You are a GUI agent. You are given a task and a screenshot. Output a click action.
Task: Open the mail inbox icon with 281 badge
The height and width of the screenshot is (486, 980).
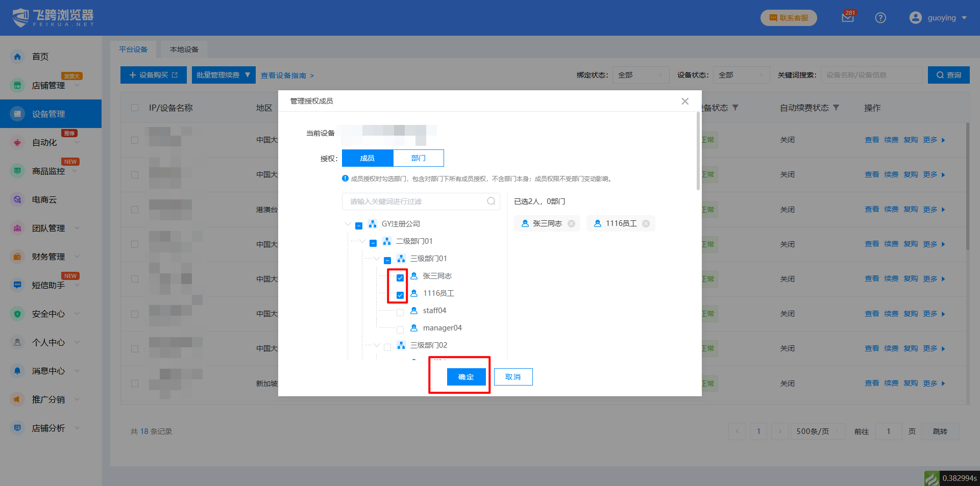click(x=847, y=18)
